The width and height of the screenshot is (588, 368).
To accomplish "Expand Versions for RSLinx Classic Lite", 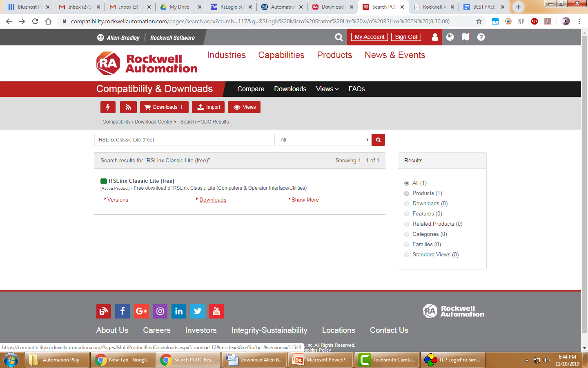I will [118, 200].
